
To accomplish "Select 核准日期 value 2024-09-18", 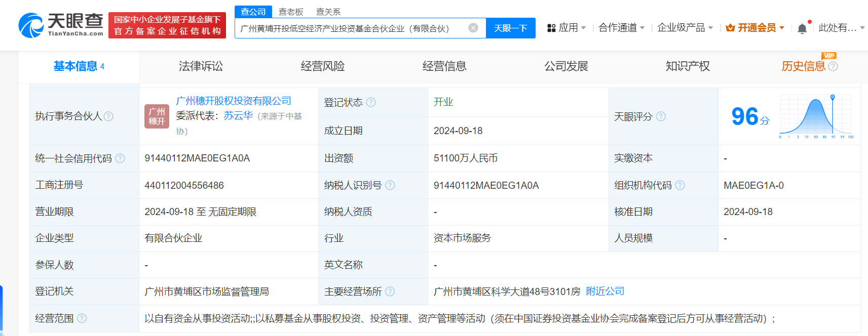I will (x=748, y=212).
